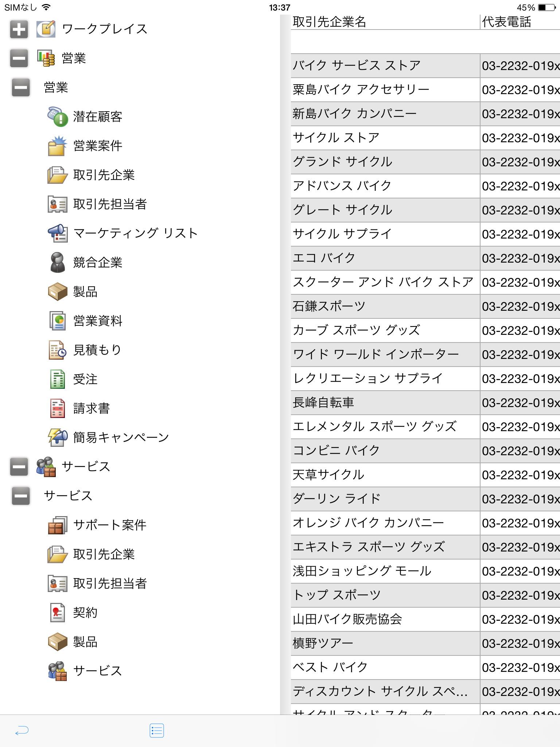Collapse the サービス subgroup without icon

(21, 496)
